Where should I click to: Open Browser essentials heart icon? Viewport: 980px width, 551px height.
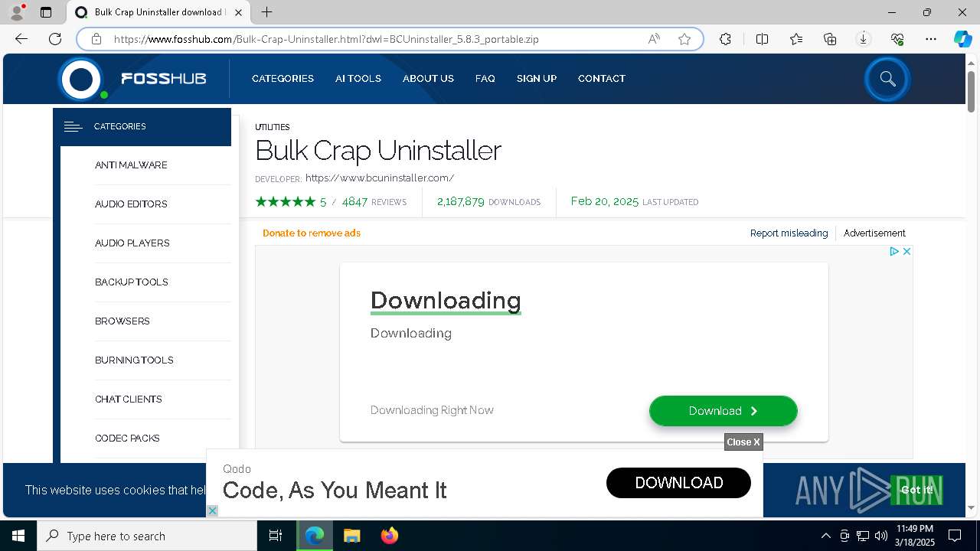[x=897, y=39]
